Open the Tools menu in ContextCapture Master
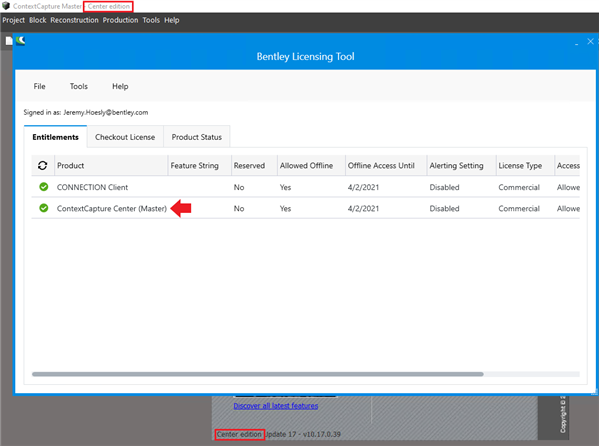 151,20
